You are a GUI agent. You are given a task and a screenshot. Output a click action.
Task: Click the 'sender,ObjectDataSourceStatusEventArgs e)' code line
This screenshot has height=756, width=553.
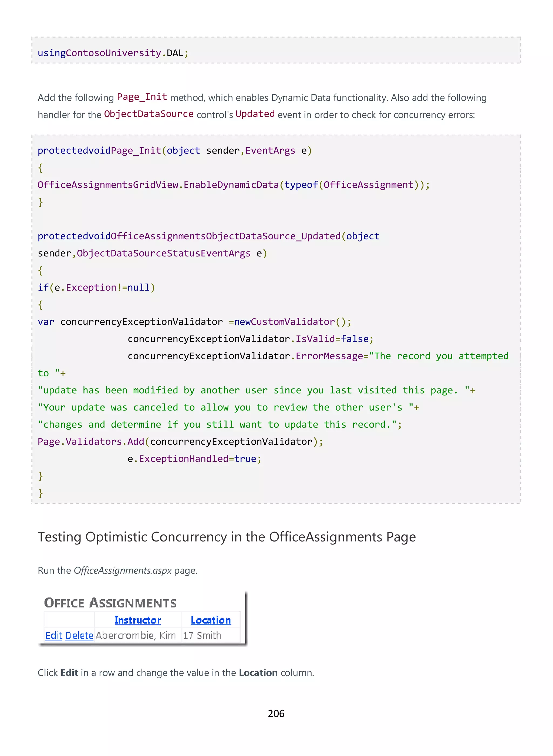(x=152, y=253)
